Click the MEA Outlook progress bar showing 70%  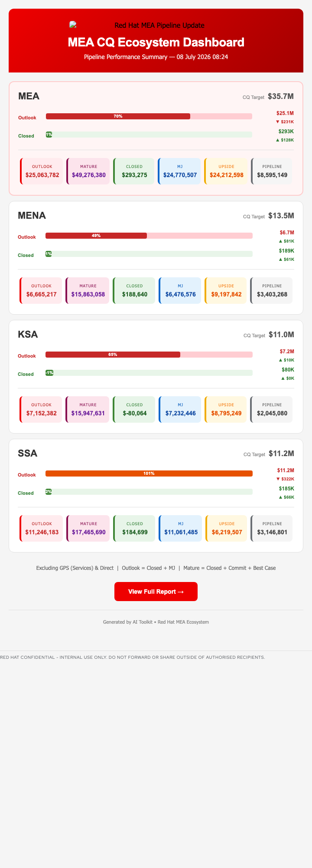tap(149, 116)
